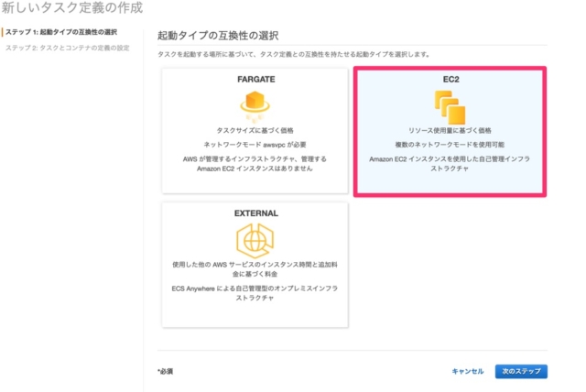
Task: Click text 複数のネットワークモードを使用可能
Action: [x=450, y=145]
